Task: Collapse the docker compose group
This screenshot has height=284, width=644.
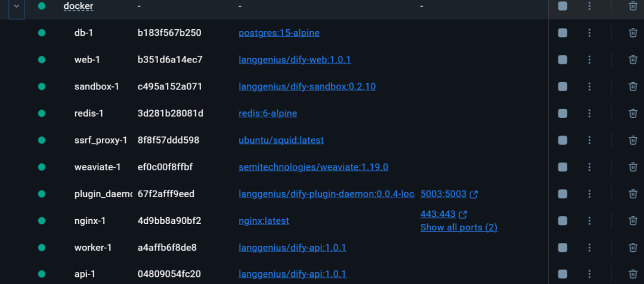Action: [x=17, y=6]
